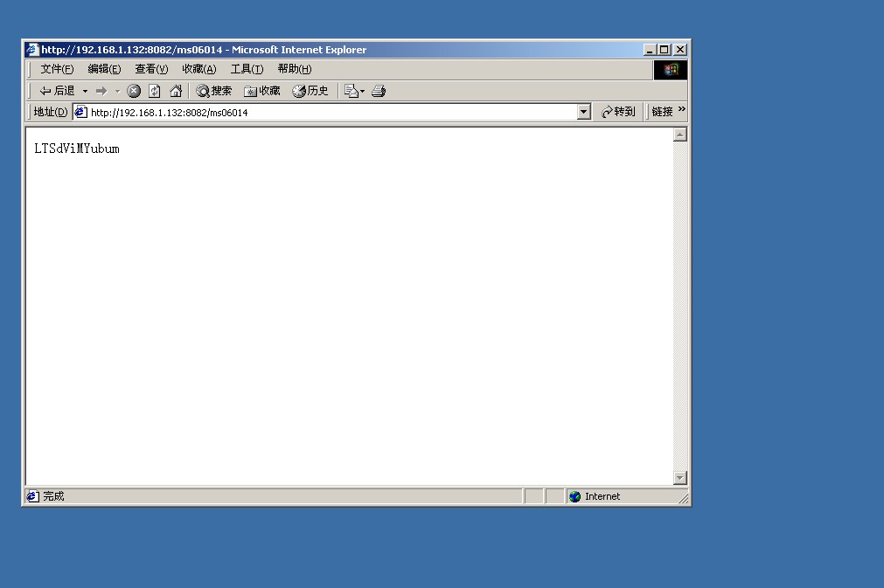Go to the Home page icon

[x=176, y=91]
